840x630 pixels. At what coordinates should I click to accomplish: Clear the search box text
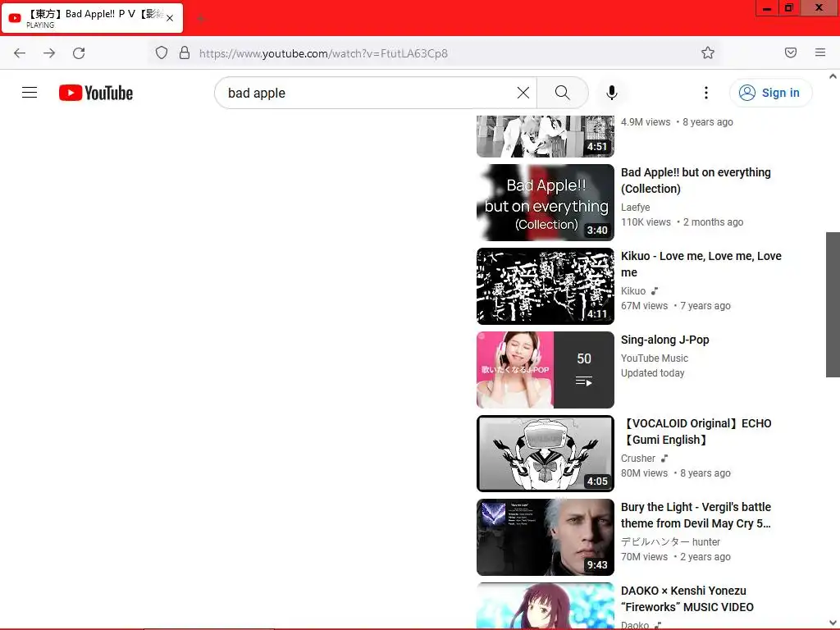(523, 93)
